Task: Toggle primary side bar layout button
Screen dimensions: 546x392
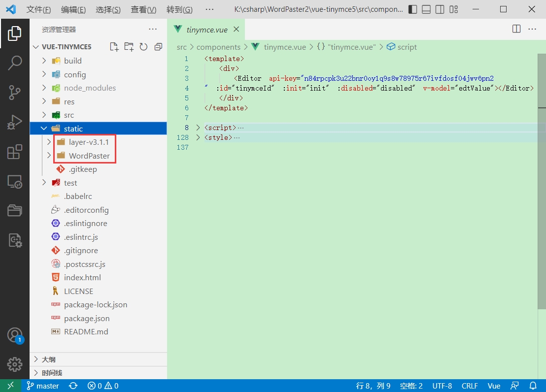Action: point(413,9)
